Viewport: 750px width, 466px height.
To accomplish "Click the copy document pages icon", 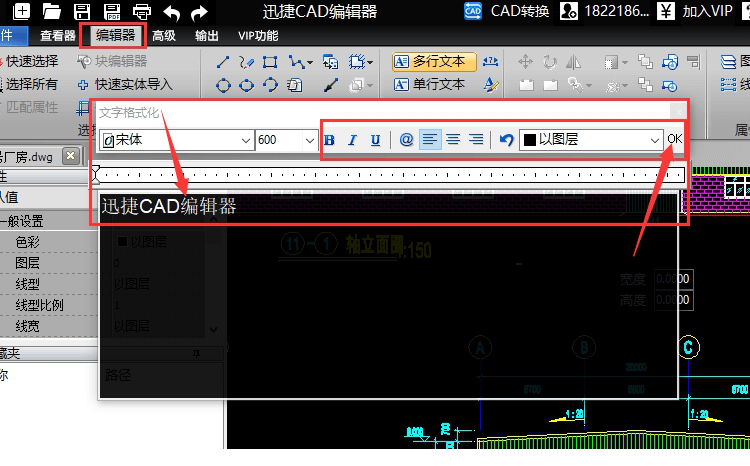I will coord(294,85).
